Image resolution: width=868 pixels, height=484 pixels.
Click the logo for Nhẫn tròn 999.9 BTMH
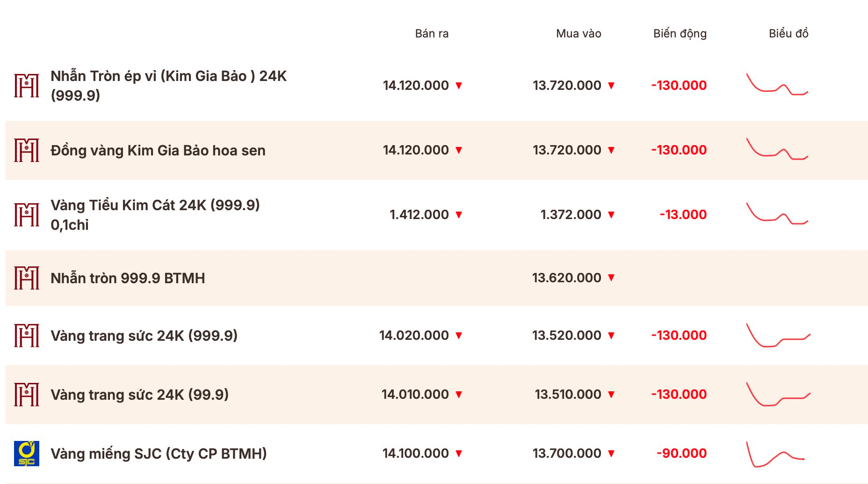[27, 278]
